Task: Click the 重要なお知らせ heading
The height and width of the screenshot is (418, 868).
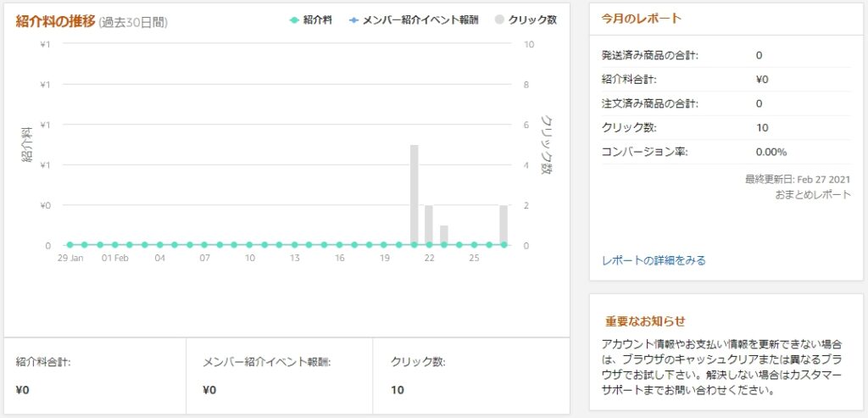Action: coord(645,321)
